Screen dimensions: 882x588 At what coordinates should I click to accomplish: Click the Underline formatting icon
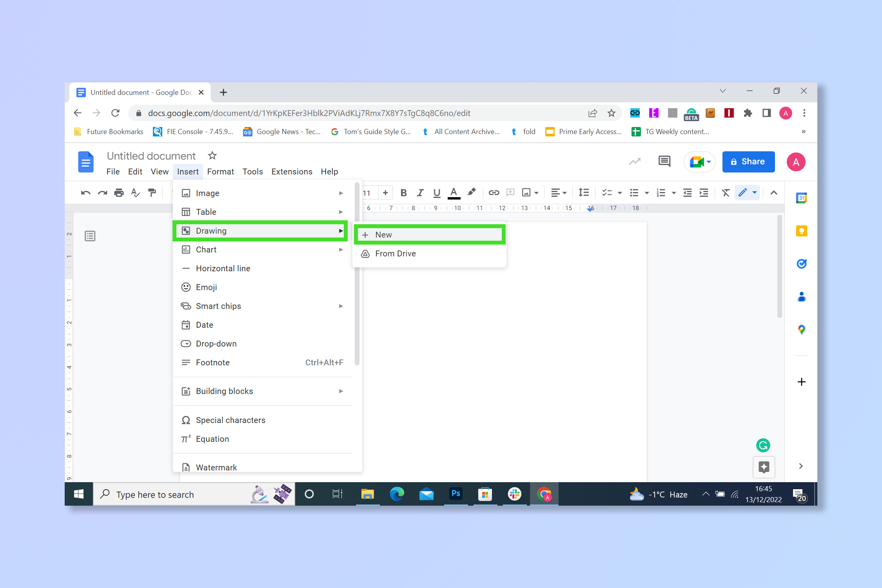click(x=436, y=193)
